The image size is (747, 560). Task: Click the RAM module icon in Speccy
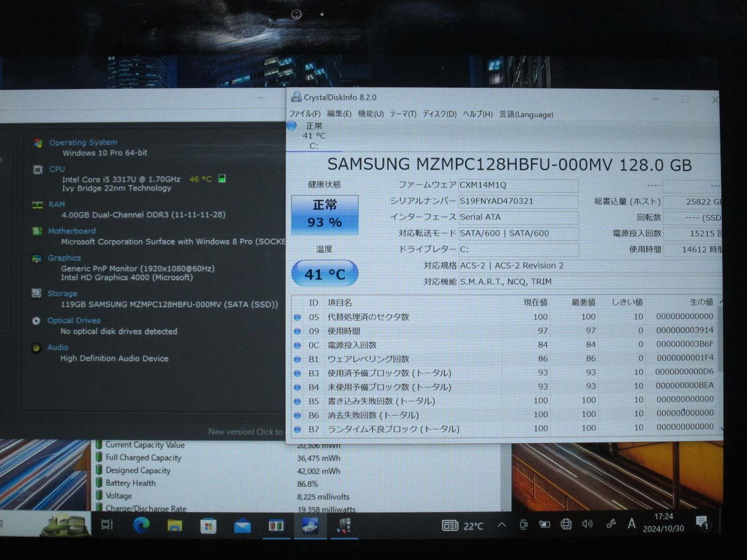coord(37,205)
